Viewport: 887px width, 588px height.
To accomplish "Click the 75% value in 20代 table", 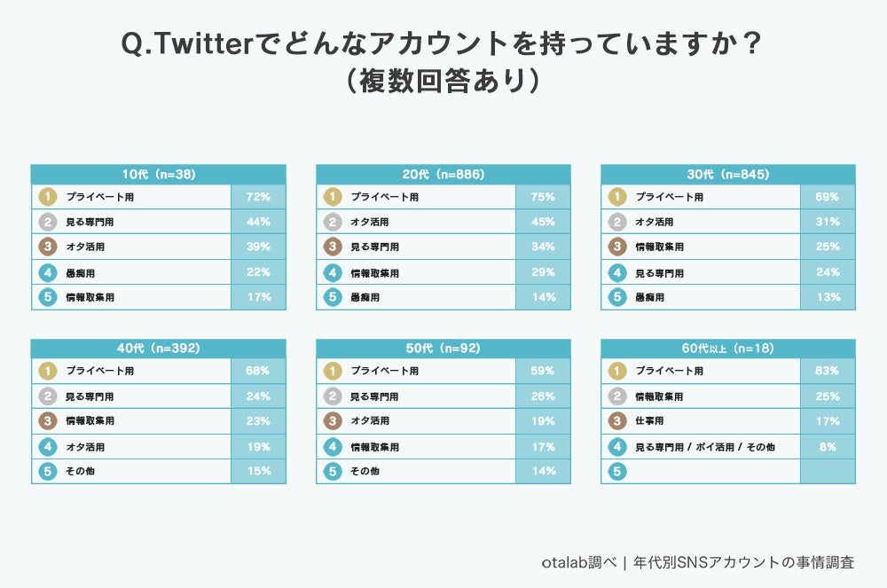I will click(x=543, y=197).
